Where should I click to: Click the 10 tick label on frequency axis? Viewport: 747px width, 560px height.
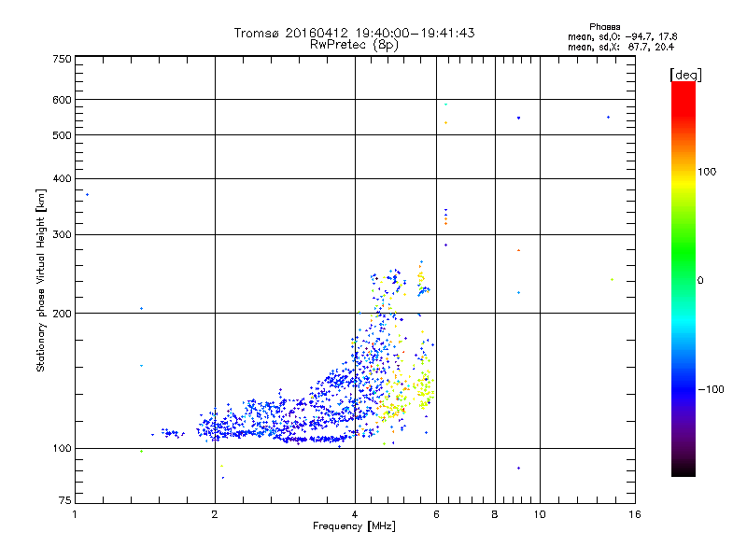(x=540, y=514)
